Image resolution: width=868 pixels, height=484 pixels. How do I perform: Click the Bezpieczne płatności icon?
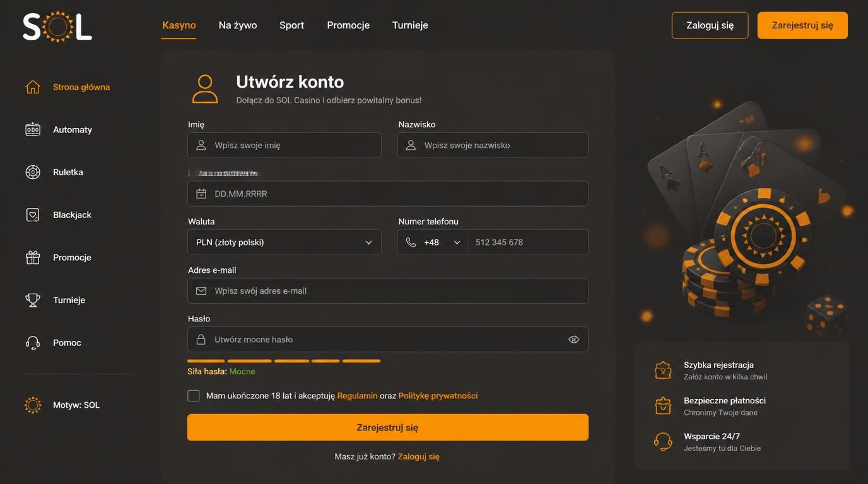coord(663,406)
